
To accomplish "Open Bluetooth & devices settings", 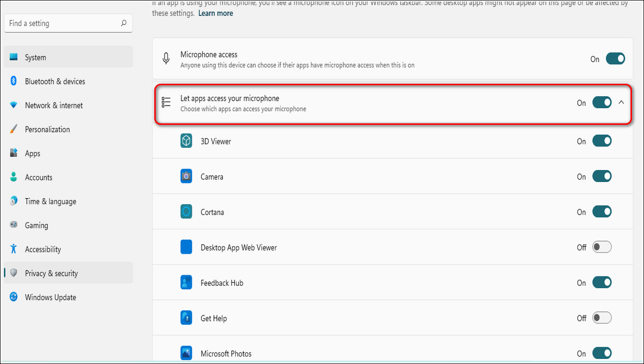I will click(x=55, y=81).
